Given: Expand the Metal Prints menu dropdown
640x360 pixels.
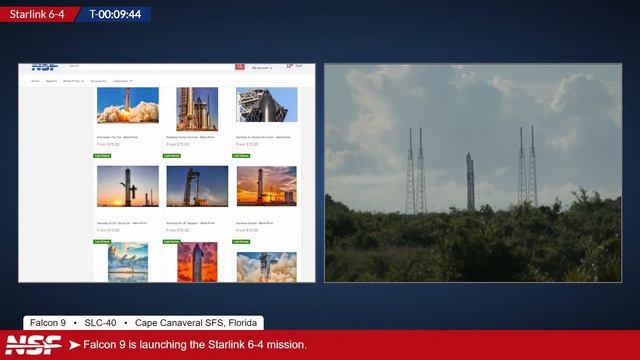Looking at the screenshot, I should [x=73, y=81].
